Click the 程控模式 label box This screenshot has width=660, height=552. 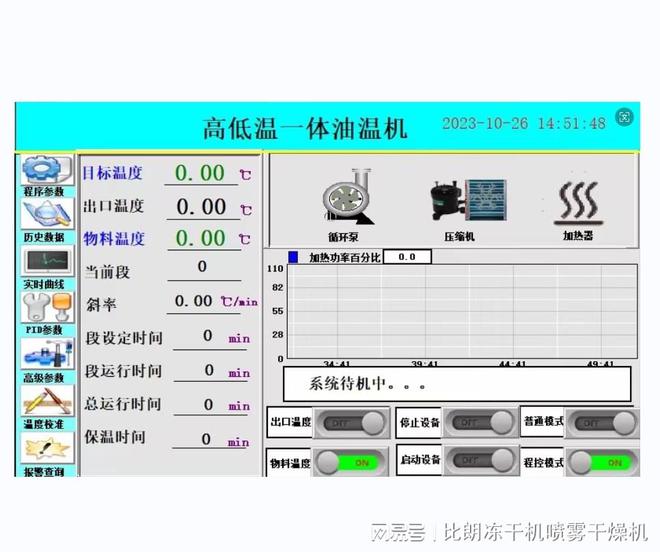click(543, 462)
